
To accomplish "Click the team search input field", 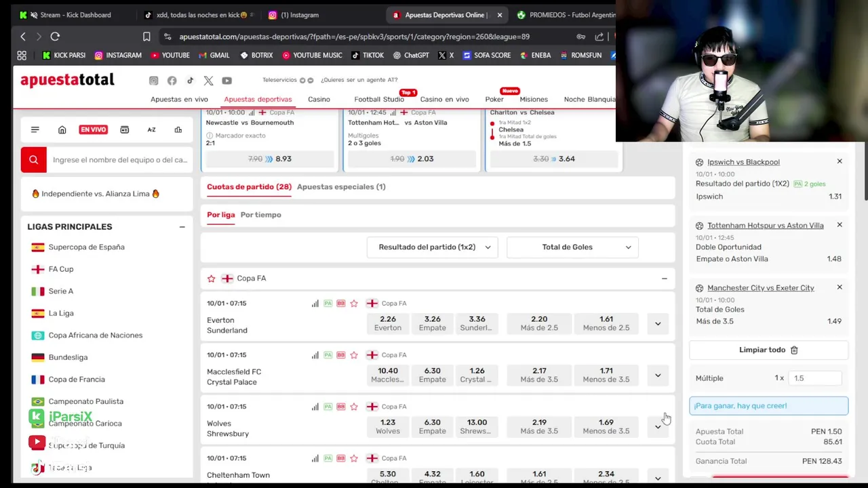I will (x=120, y=160).
